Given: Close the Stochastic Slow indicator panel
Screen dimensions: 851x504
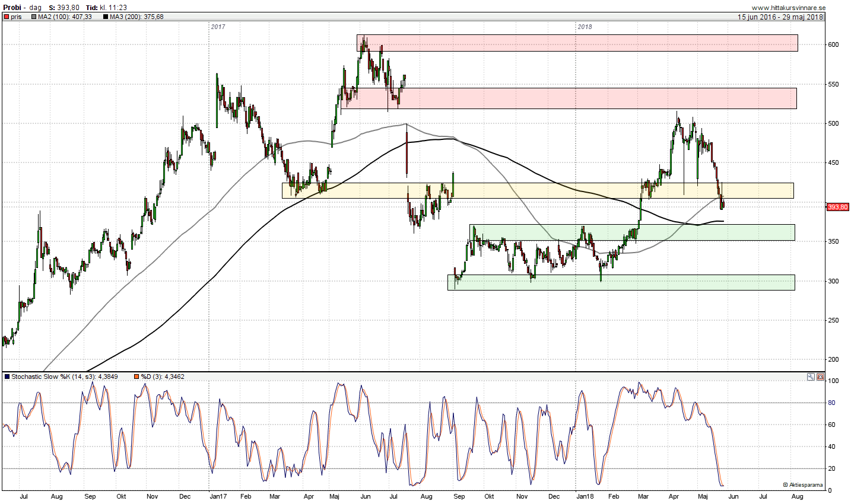Looking at the screenshot, I should [x=820, y=377].
